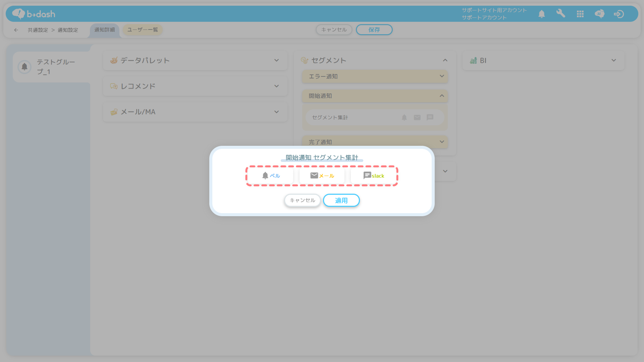Screen dimensions: 644x362
Task: Click the b→dash logo
Action: click(34, 14)
